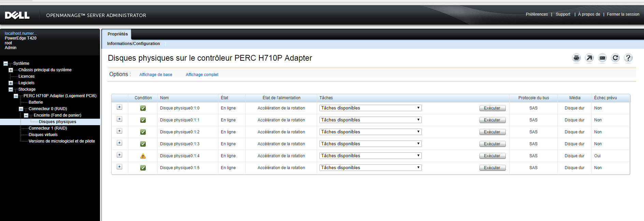
Task: Open À propos de link
Action: coord(589,14)
